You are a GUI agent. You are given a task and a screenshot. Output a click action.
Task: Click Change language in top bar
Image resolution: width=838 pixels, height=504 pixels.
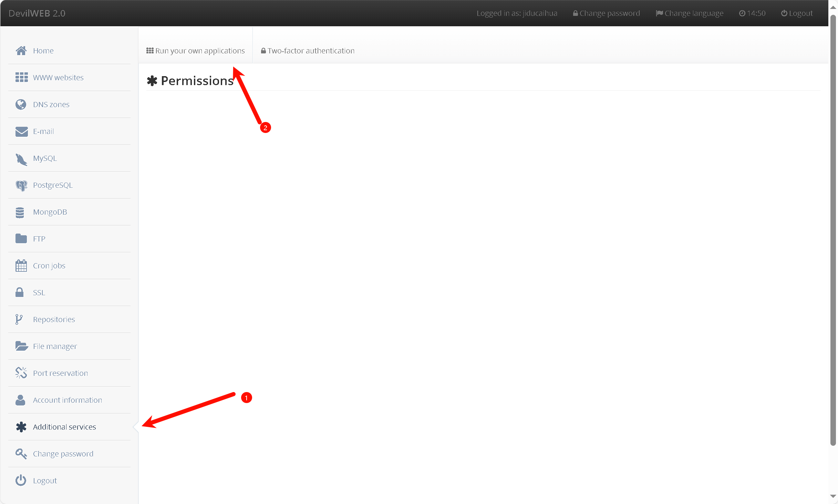pos(690,13)
